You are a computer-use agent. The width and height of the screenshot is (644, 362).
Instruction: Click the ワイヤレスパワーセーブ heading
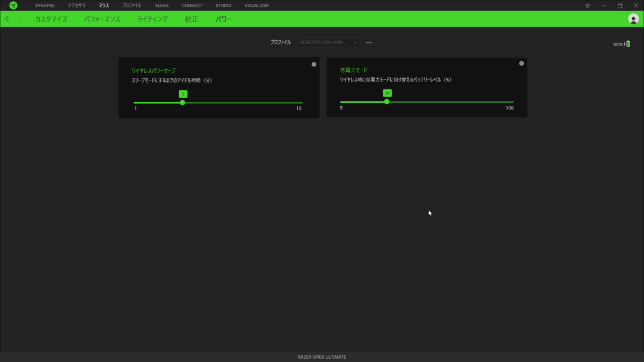[x=153, y=71]
